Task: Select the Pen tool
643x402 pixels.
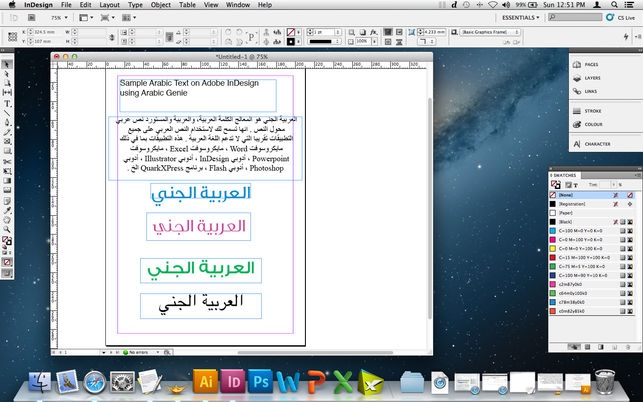Action: point(7,122)
